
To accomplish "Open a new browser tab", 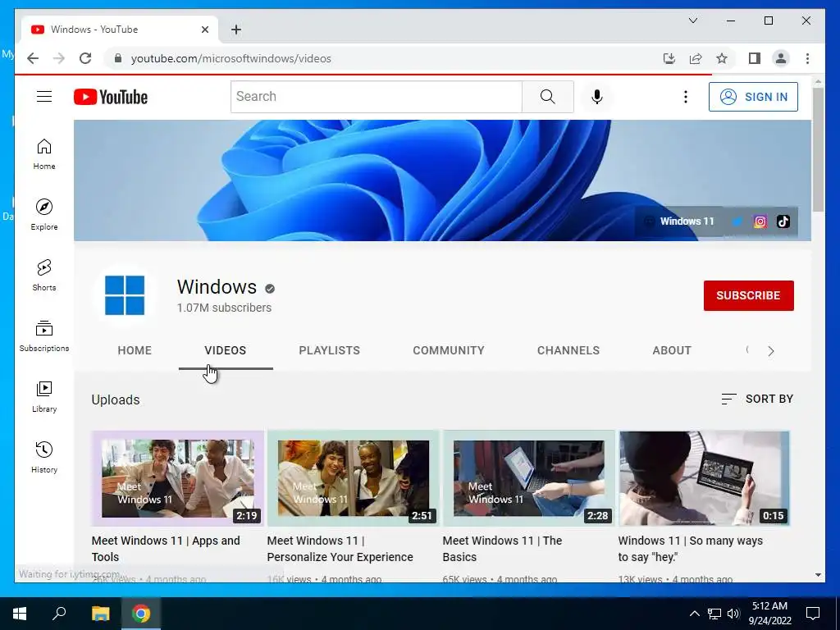I will [x=236, y=30].
